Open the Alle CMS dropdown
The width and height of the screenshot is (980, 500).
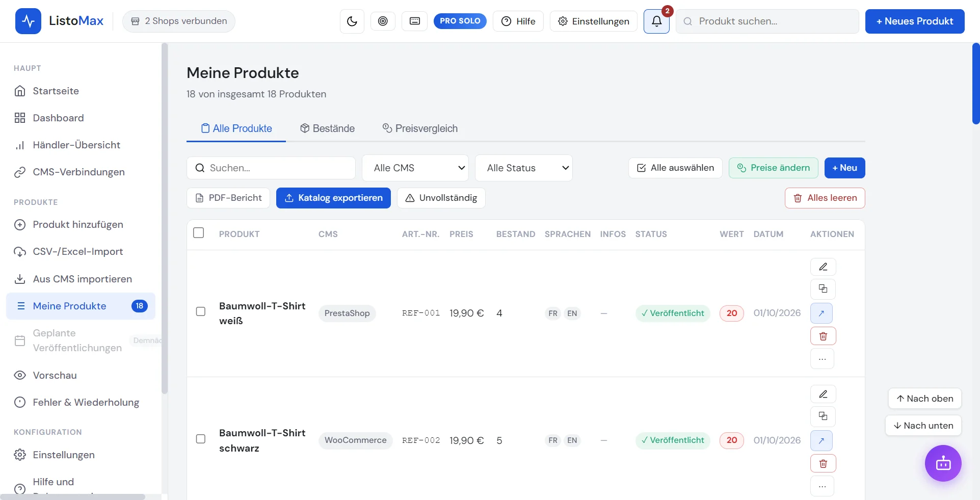(x=415, y=168)
